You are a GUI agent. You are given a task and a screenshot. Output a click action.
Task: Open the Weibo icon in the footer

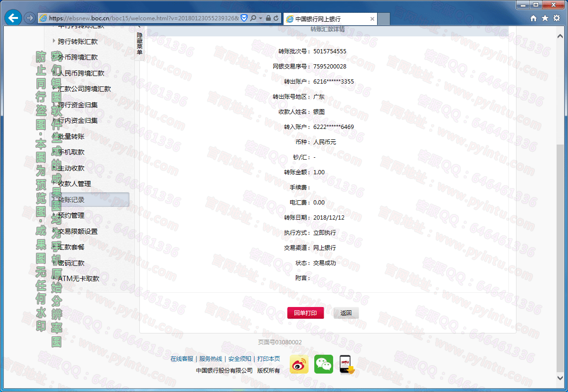pos(299,364)
